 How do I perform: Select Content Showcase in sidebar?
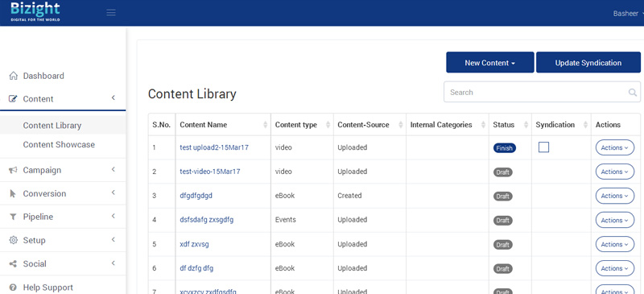[x=59, y=145]
